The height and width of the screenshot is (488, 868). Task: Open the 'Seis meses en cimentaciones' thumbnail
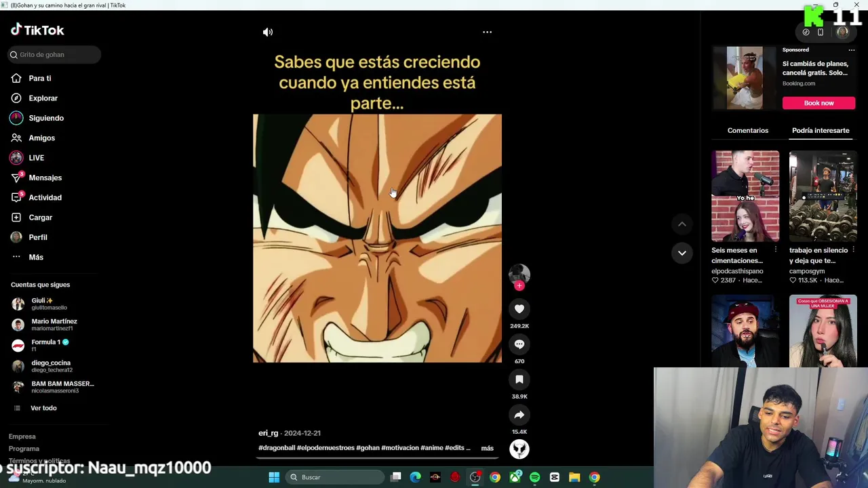click(x=745, y=196)
